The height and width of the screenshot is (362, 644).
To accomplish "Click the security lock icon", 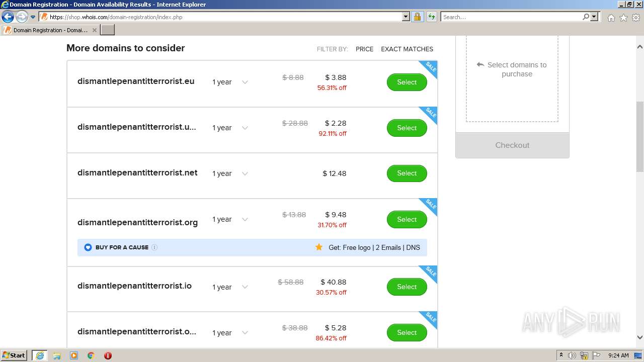I will pyautogui.click(x=417, y=17).
